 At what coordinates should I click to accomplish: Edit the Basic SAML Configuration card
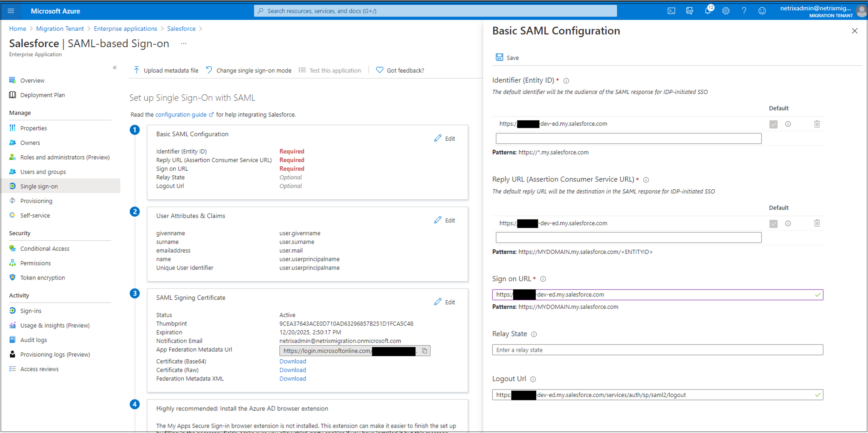pos(445,139)
